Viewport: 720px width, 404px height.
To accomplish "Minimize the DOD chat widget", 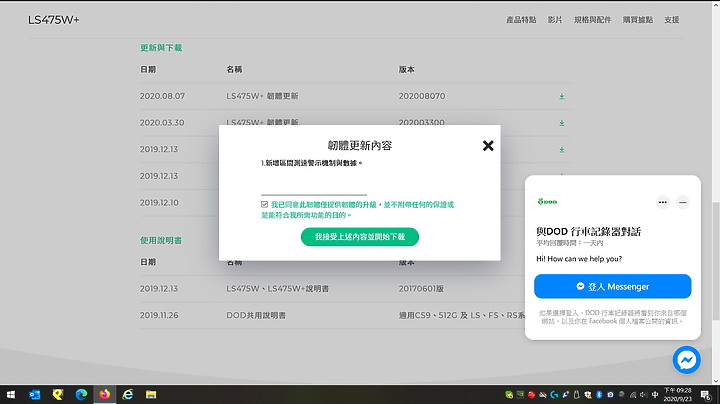I will [683, 202].
